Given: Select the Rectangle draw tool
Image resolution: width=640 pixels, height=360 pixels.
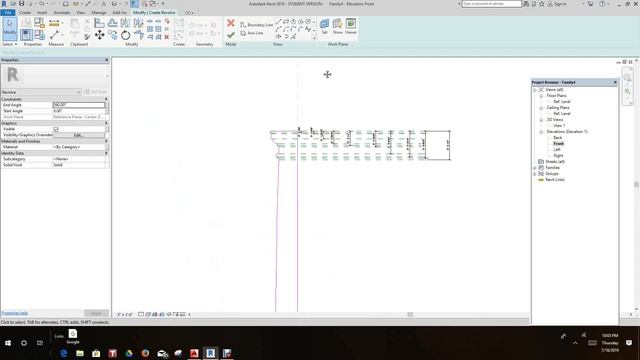Looking at the screenshot, I should (286, 21).
